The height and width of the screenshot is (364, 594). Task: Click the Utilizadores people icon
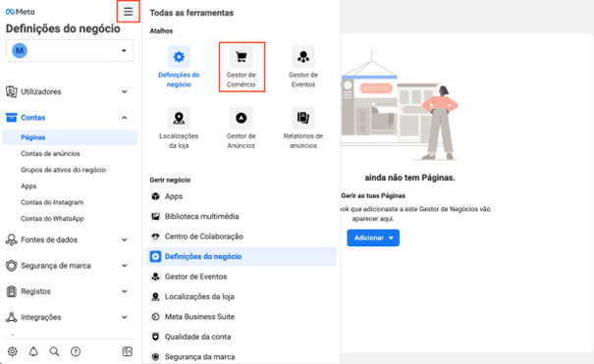click(12, 91)
